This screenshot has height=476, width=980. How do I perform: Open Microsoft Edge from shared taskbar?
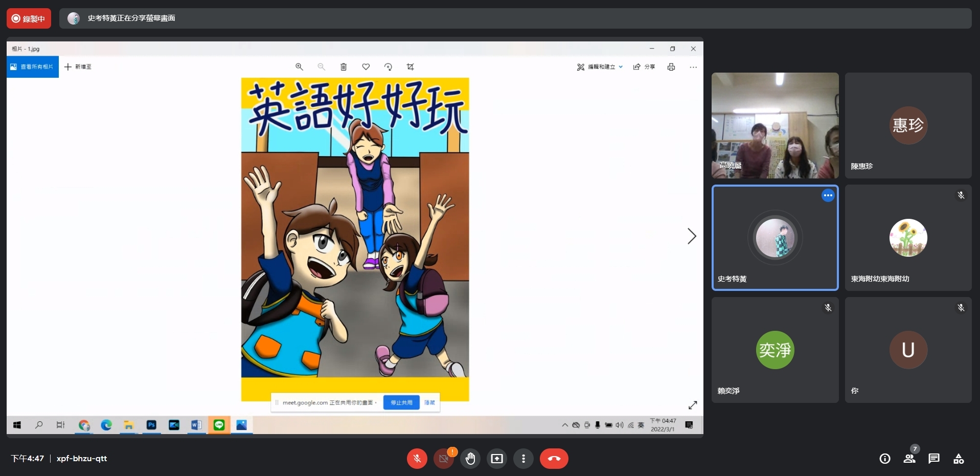coord(106,425)
